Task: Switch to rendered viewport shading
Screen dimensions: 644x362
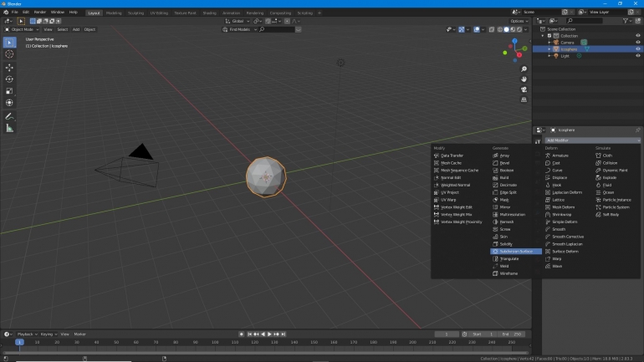Action: (519, 29)
